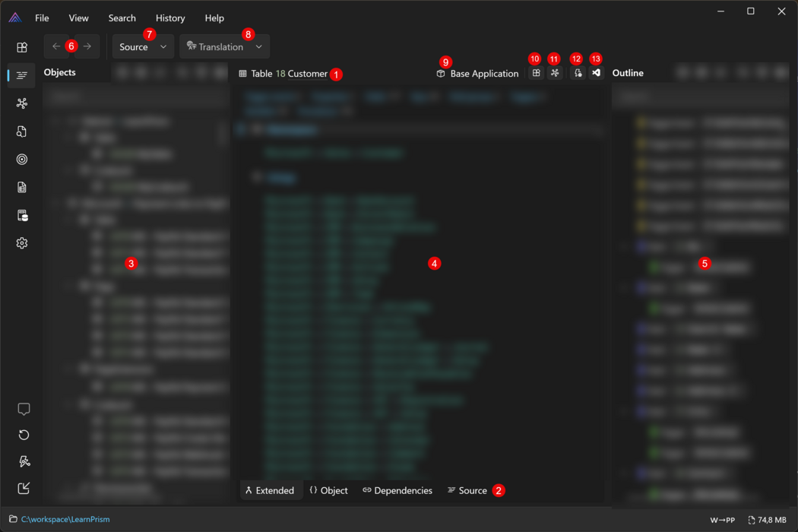The image size is (798, 532).
Task: Click the graph icon in the sidebar
Action: (x=22, y=103)
